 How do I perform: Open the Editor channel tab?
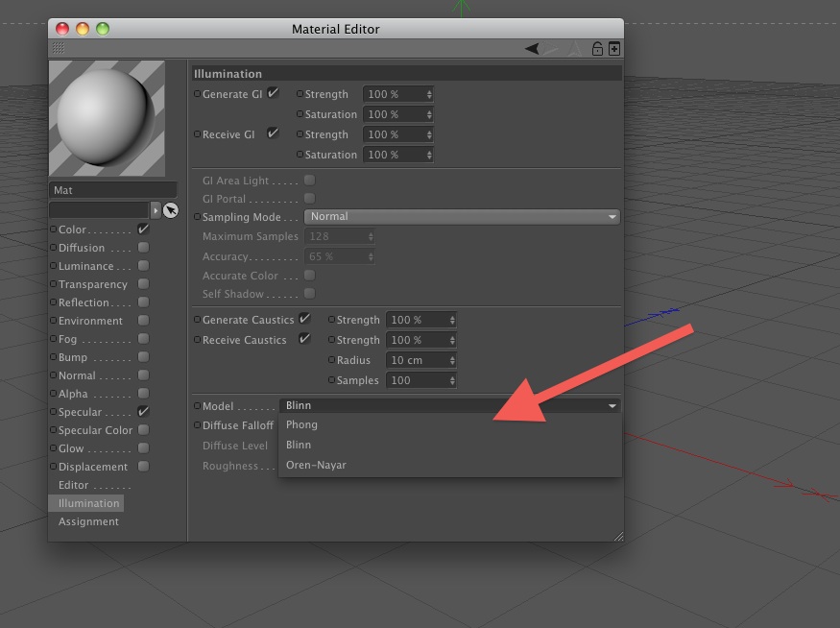coord(73,485)
